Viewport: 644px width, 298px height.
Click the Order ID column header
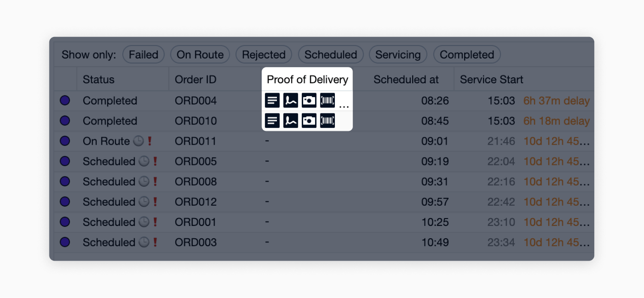pos(196,79)
